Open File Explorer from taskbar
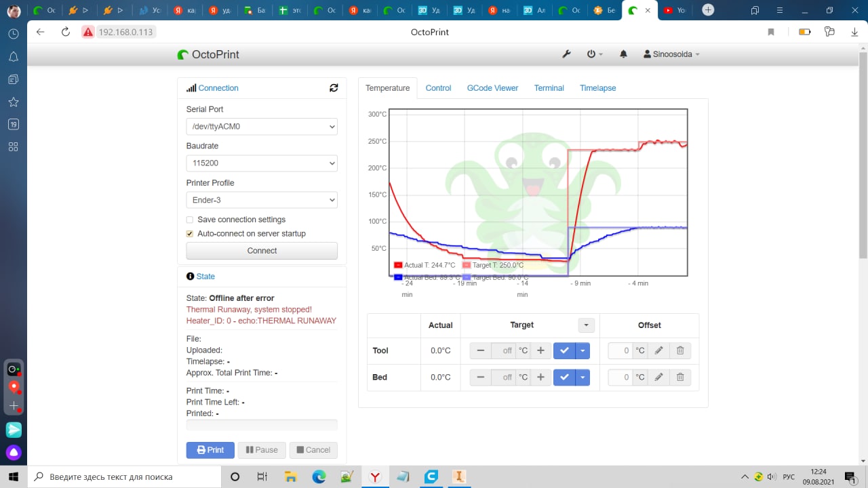 click(291, 476)
